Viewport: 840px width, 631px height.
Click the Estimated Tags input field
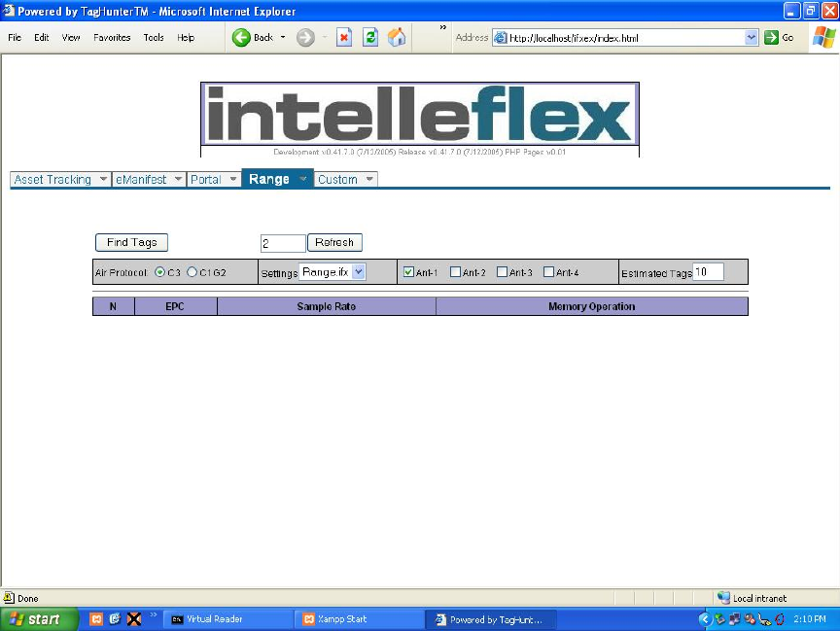(x=708, y=272)
